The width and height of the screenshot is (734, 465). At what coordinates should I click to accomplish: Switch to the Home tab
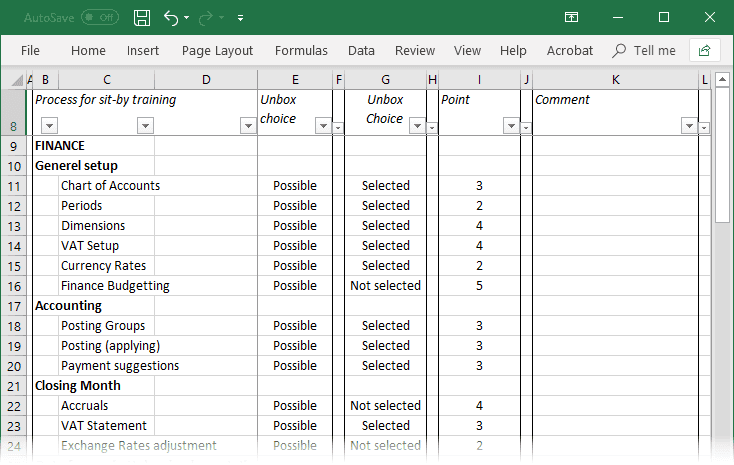click(88, 50)
